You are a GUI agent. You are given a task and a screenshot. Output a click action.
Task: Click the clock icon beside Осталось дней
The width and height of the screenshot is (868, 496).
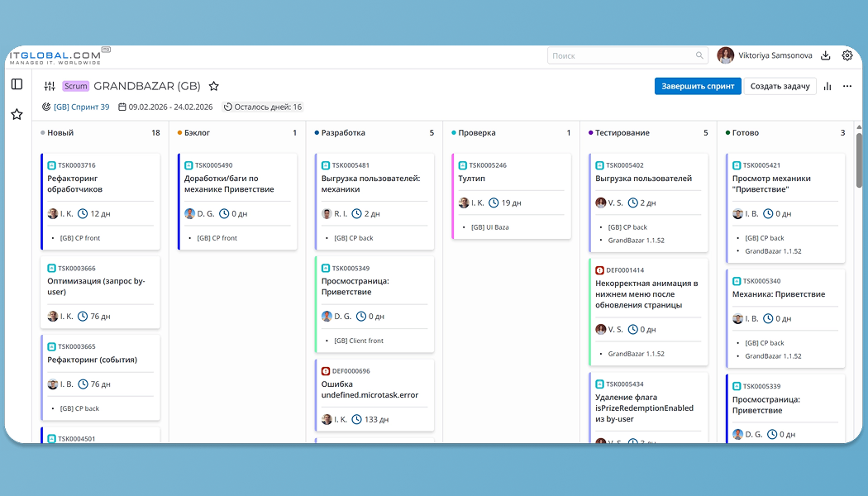[227, 107]
